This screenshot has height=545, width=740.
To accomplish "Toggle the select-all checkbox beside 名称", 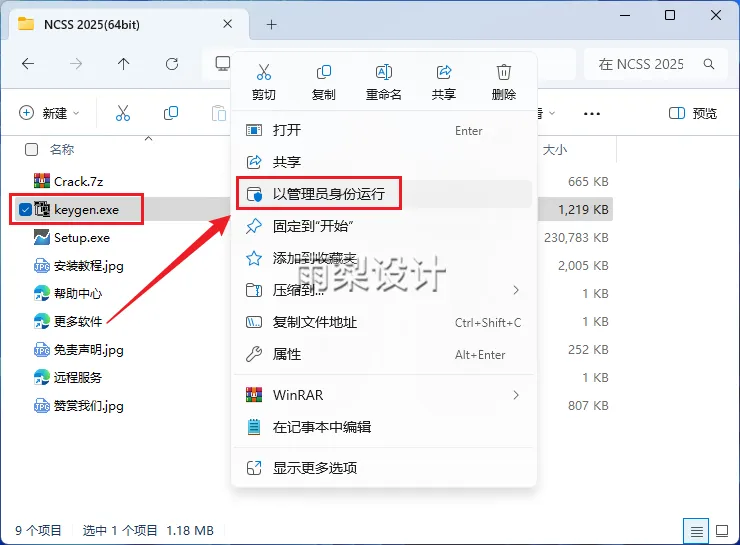I will 31,150.
